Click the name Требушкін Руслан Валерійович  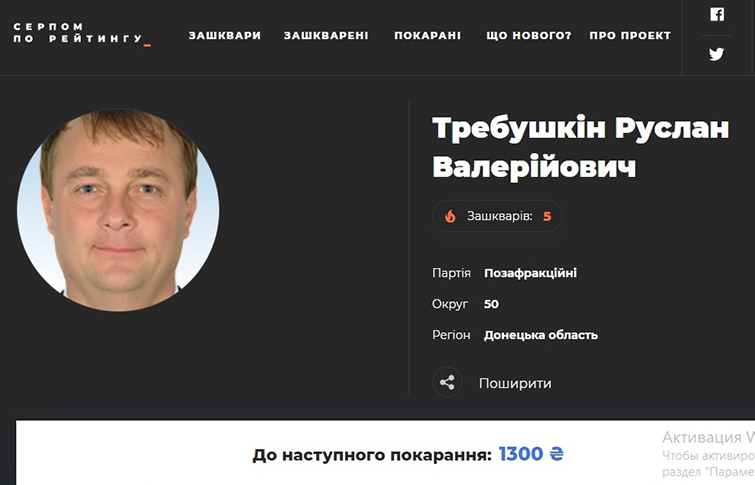tap(581, 147)
